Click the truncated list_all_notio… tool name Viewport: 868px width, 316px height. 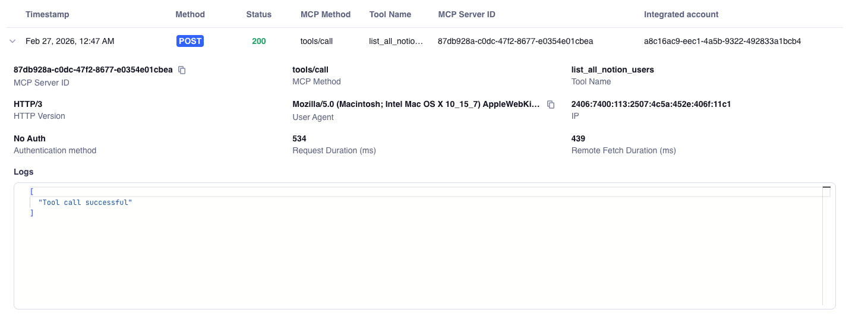(x=396, y=41)
